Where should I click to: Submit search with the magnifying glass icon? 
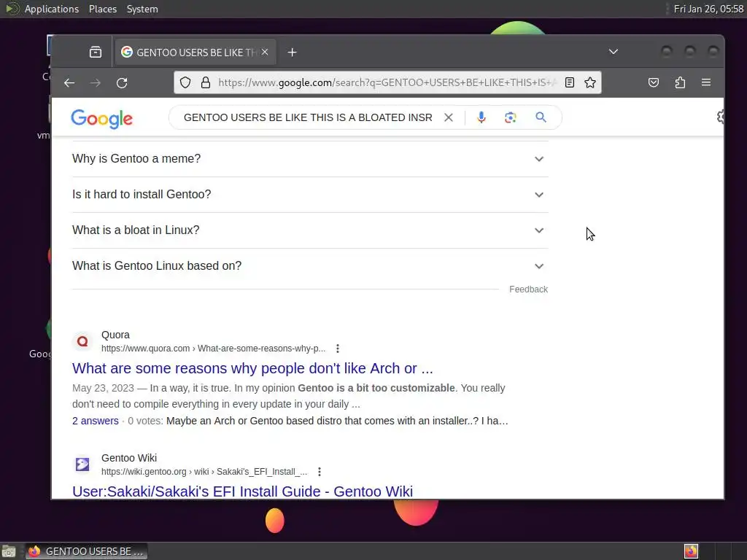click(x=541, y=117)
